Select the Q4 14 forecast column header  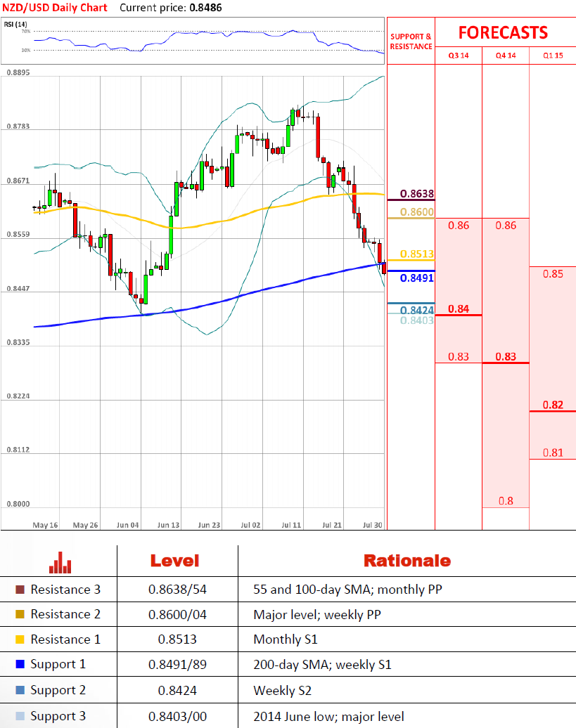click(x=506, y=56)
